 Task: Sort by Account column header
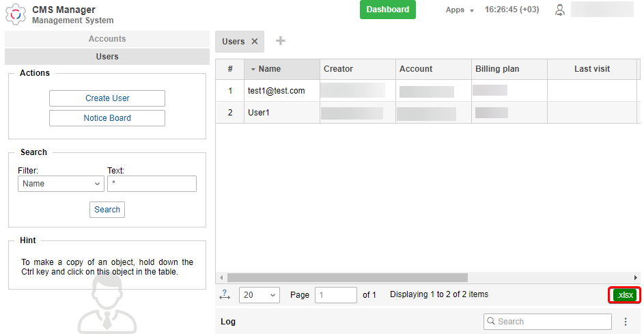coord(434,69)
